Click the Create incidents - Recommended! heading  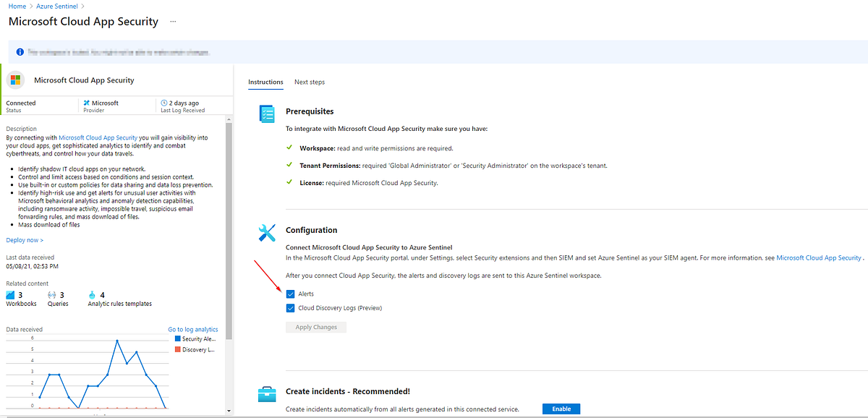pyautogui.click(x=348, y=391)
